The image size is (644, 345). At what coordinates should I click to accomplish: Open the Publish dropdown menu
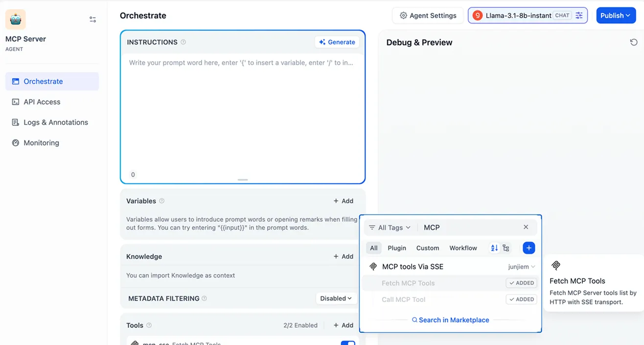click(615, 16)
